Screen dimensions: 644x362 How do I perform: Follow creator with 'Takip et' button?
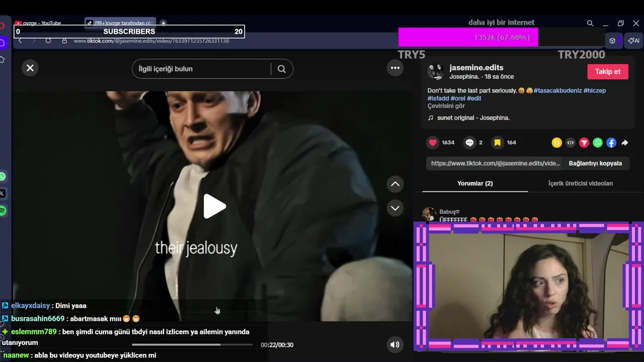click(608, 71)
